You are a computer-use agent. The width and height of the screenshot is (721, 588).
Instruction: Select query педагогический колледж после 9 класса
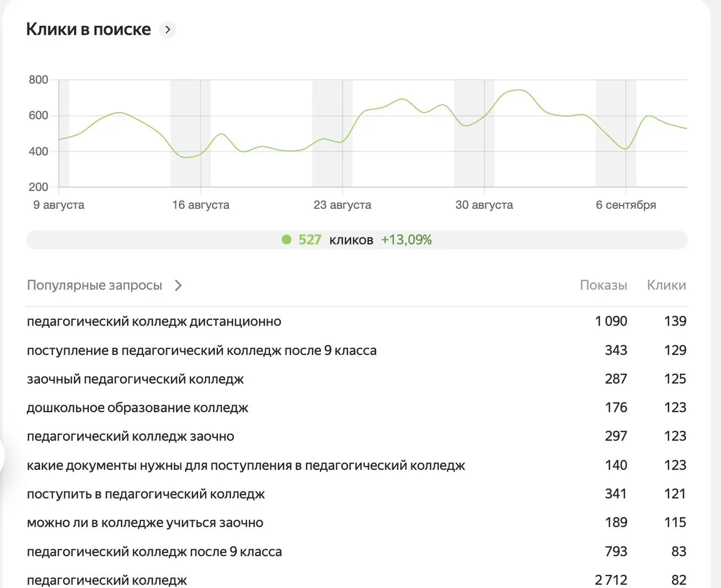[x=154, y=552]
